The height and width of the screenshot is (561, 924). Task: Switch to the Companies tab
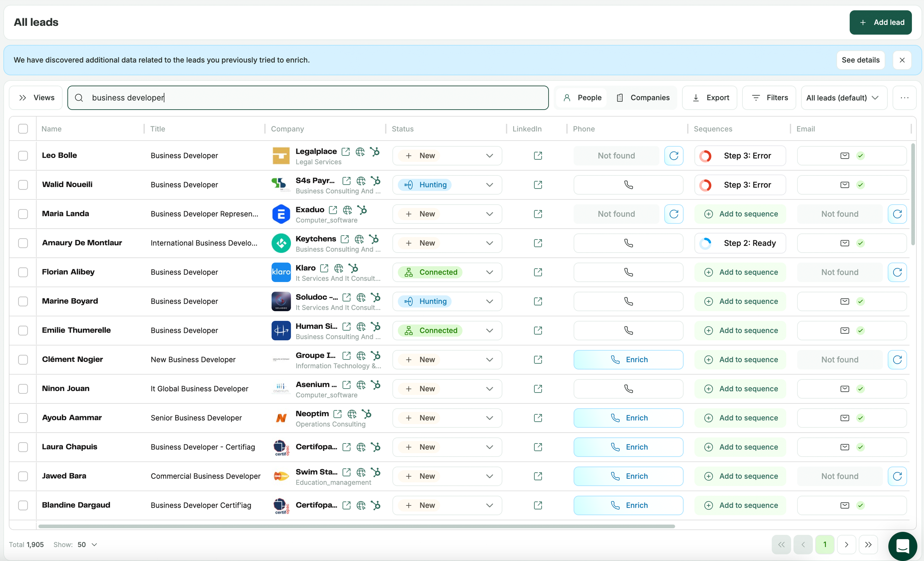[643, 98]
